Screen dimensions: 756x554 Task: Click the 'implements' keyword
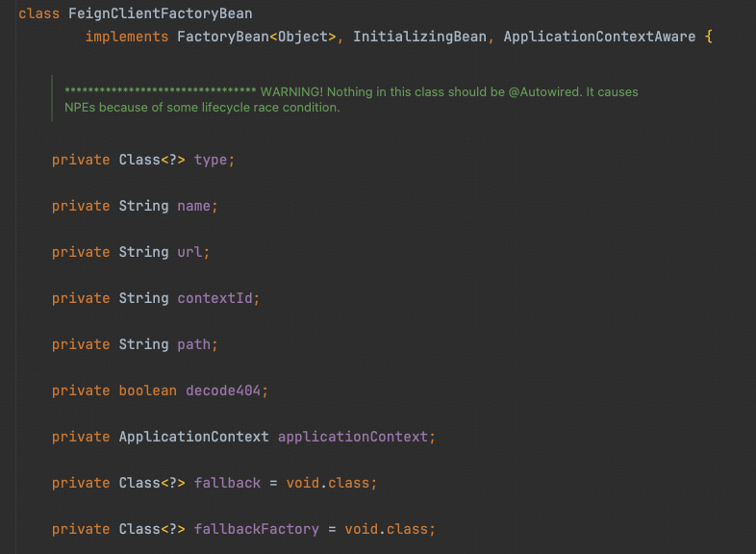pos(127,37)
